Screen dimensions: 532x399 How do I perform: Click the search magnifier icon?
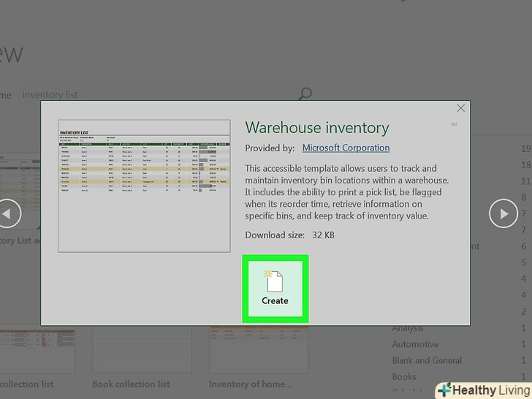click(305, 94)
